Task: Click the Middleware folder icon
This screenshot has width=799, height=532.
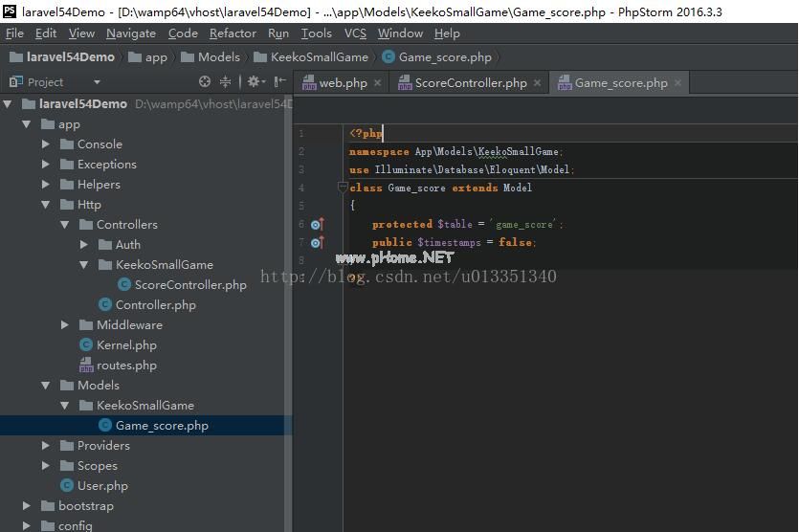Action: click(x=85, y=324)
